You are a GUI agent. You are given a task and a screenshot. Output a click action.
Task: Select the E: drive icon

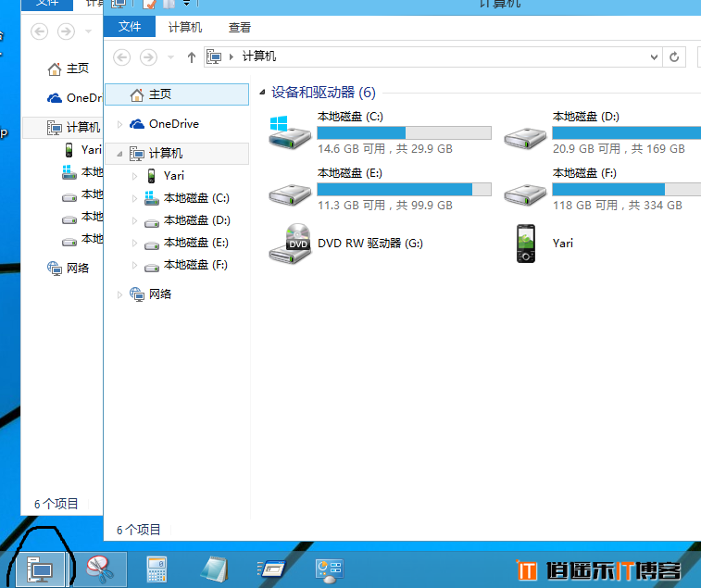290,194
